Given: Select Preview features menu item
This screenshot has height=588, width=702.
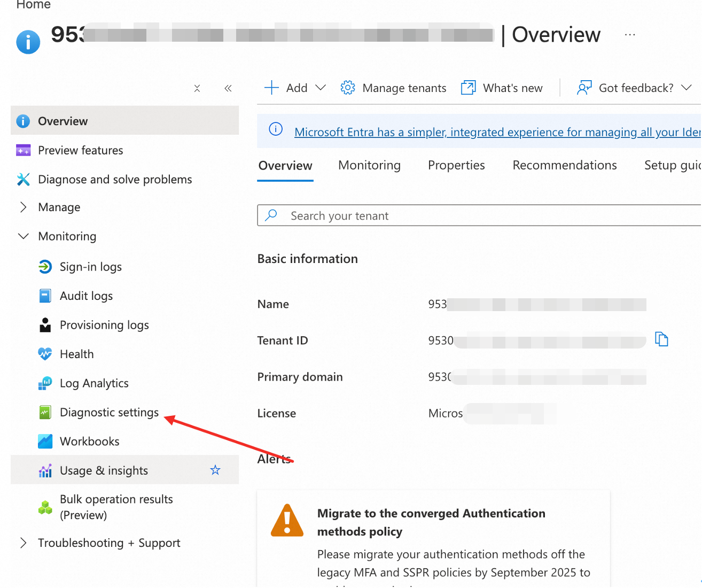Looking at the screenshot, I should coord(80,150).
